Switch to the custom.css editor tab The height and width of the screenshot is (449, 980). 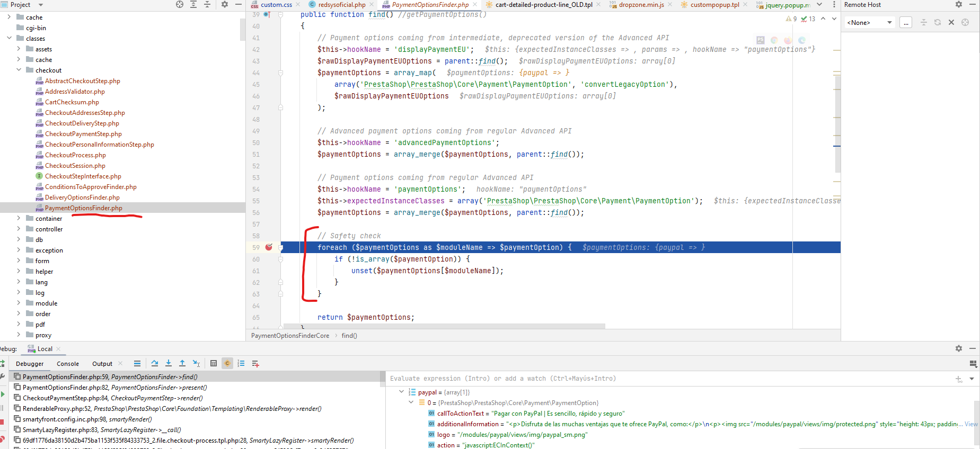272,5
